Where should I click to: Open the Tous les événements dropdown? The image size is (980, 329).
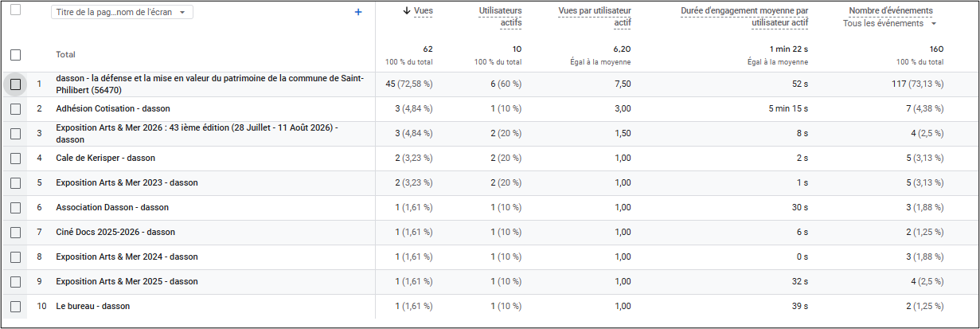(889, 23)
